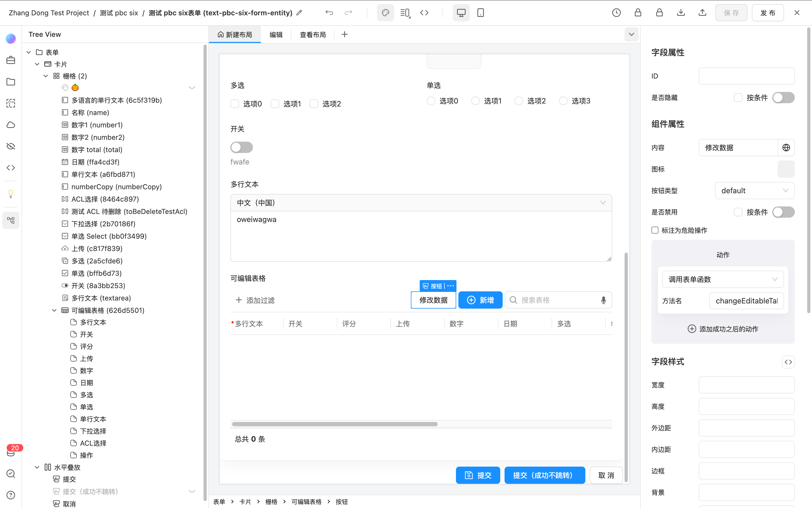Toggle the 是否隐藏 switch
This screenshot has width=812, height=508.
coord(784,98)
